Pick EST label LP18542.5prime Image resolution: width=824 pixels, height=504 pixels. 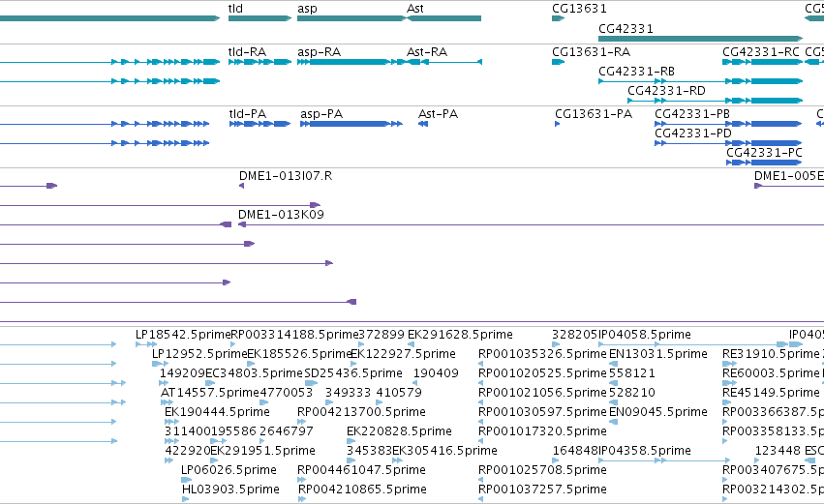(x=183, y=335)
